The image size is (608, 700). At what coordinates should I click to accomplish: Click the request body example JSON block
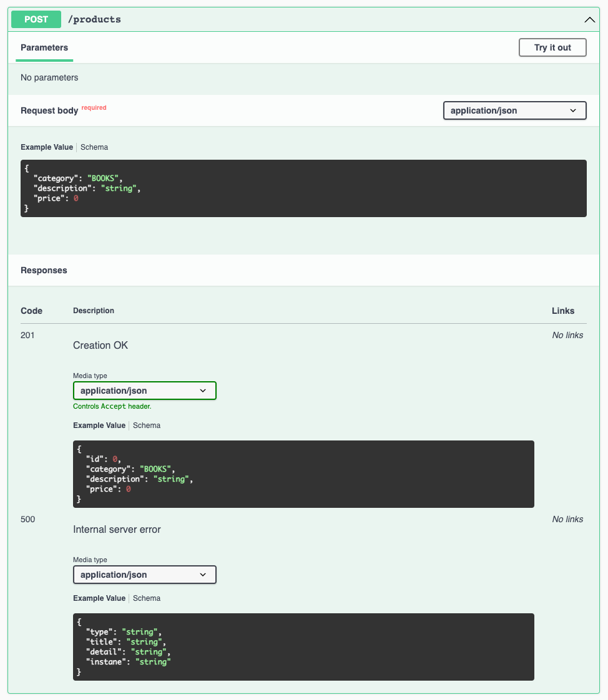(x=303, y=188)
